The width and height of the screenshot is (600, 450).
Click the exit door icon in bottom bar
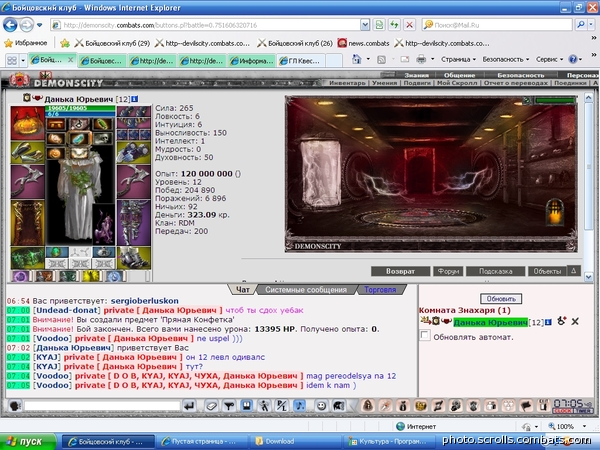tap(543, 406)
